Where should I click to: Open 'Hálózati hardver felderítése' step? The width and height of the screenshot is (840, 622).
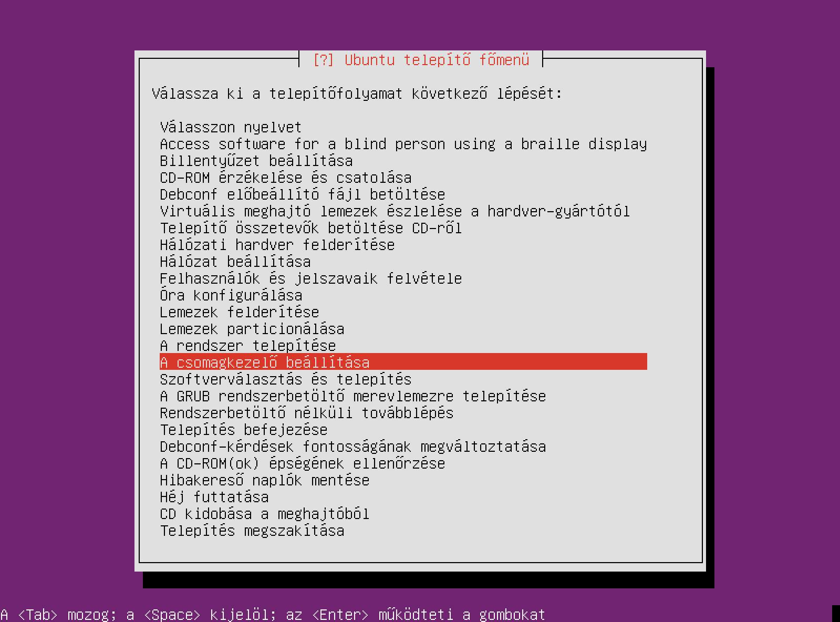click(x=403, y=245)
